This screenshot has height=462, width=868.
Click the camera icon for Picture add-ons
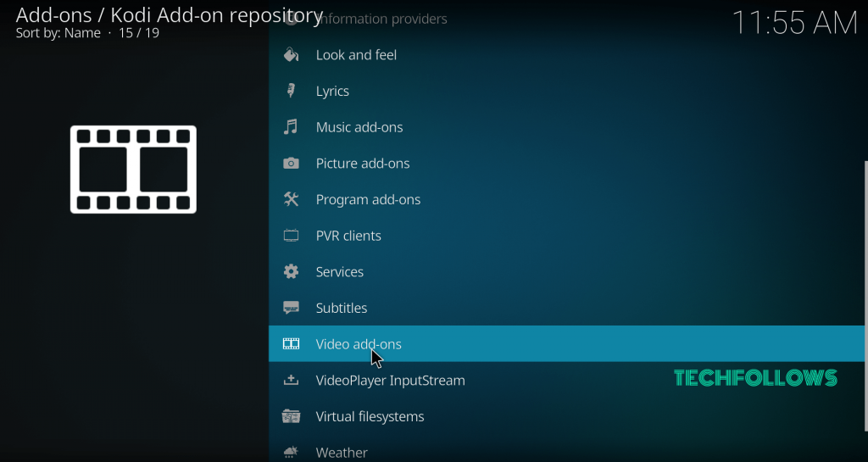pyautogui.click(x=292, y=164)
